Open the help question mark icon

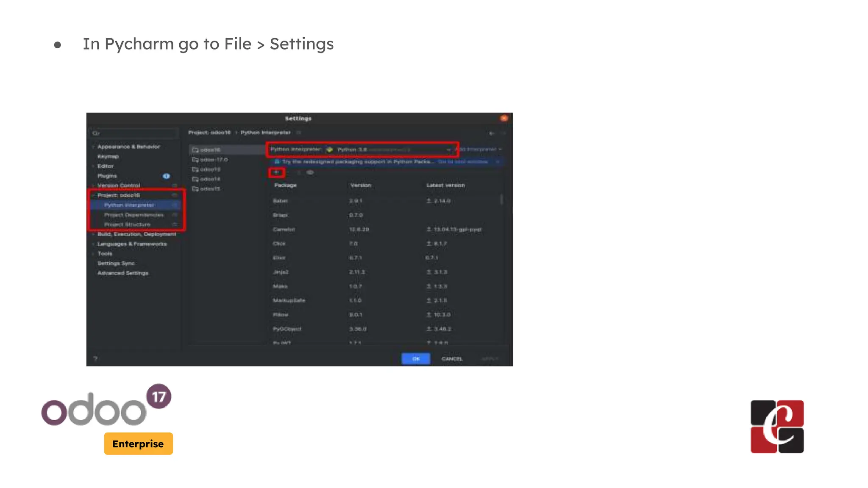pyautogui.click(x=95, y=358)
